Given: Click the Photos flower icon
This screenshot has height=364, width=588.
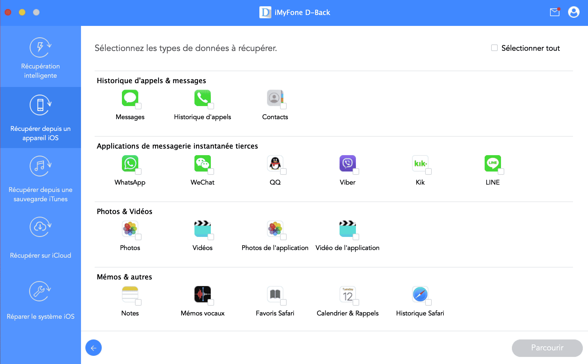Looking at the screenshot, I should (130, 229).
